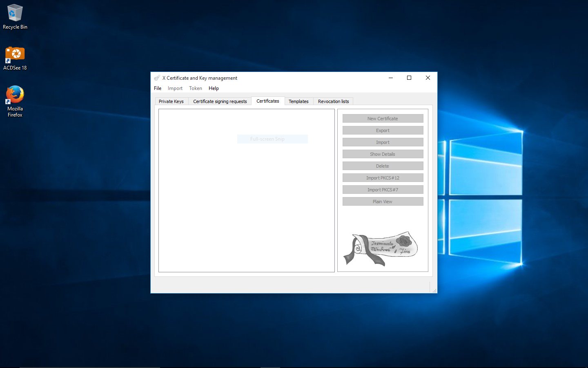Open the File menu
Viewport: 588px width, 368px height.
(158, 88)
